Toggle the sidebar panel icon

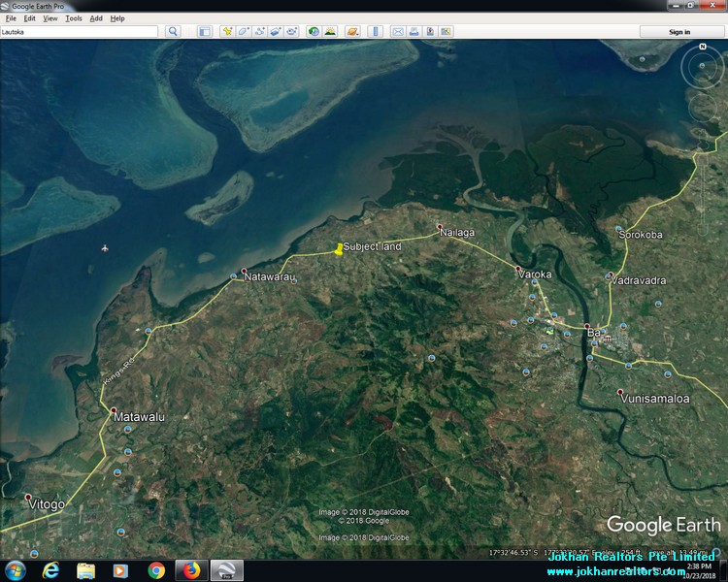point(205,31)
